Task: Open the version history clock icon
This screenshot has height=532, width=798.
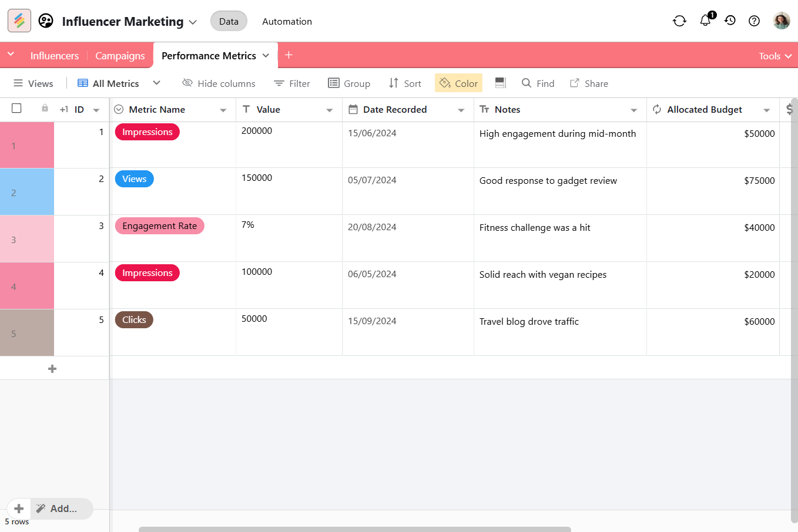Action: 730,21
